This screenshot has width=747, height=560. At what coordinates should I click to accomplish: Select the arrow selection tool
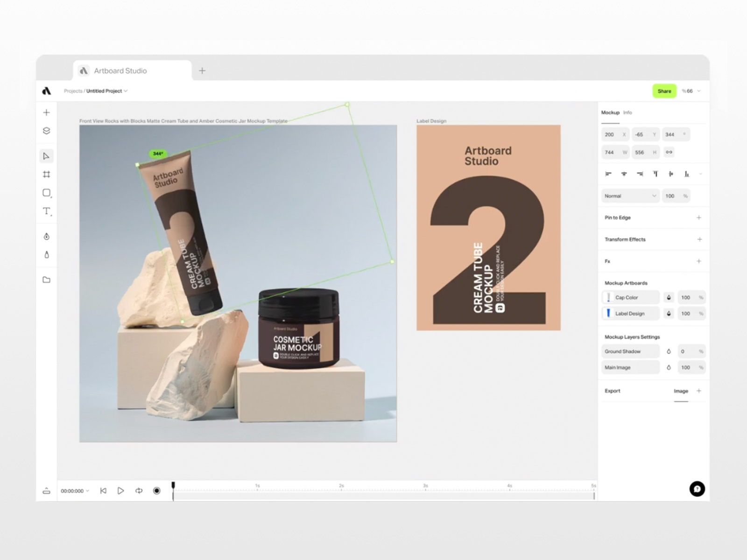point(46,156)
